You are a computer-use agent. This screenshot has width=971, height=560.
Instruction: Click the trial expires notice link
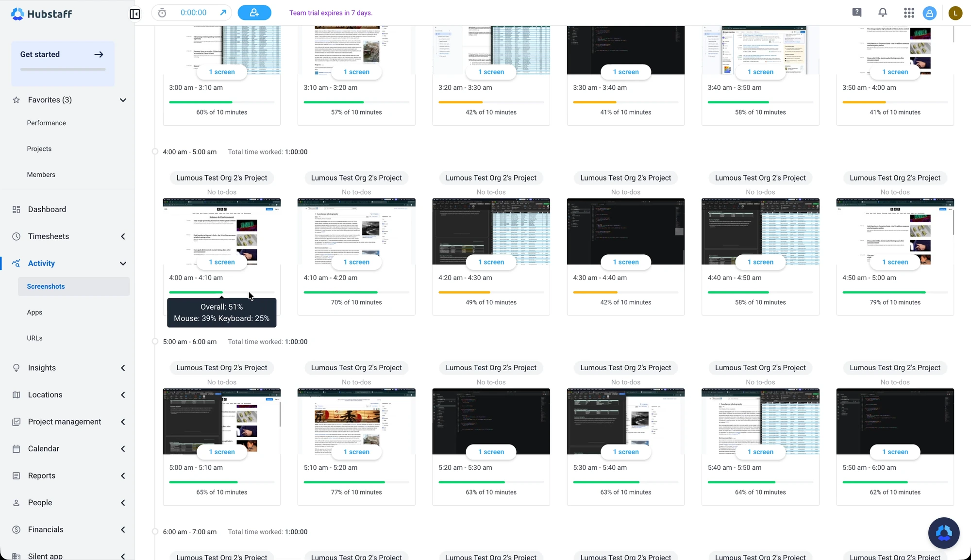(331, 13)
